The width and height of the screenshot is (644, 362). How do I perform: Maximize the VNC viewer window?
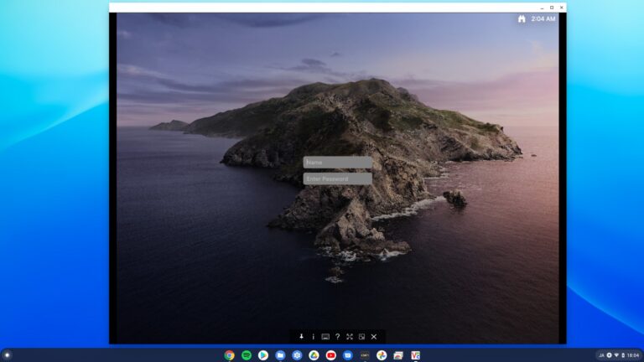552,8
